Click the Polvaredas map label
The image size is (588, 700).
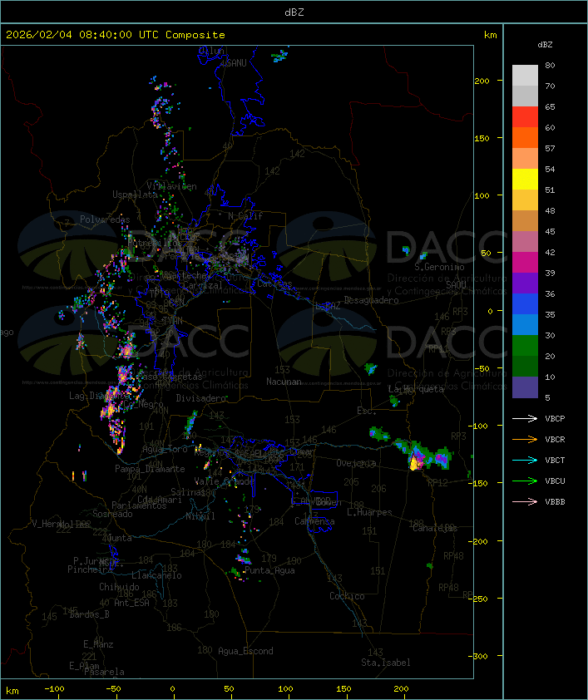coord(105,219)
